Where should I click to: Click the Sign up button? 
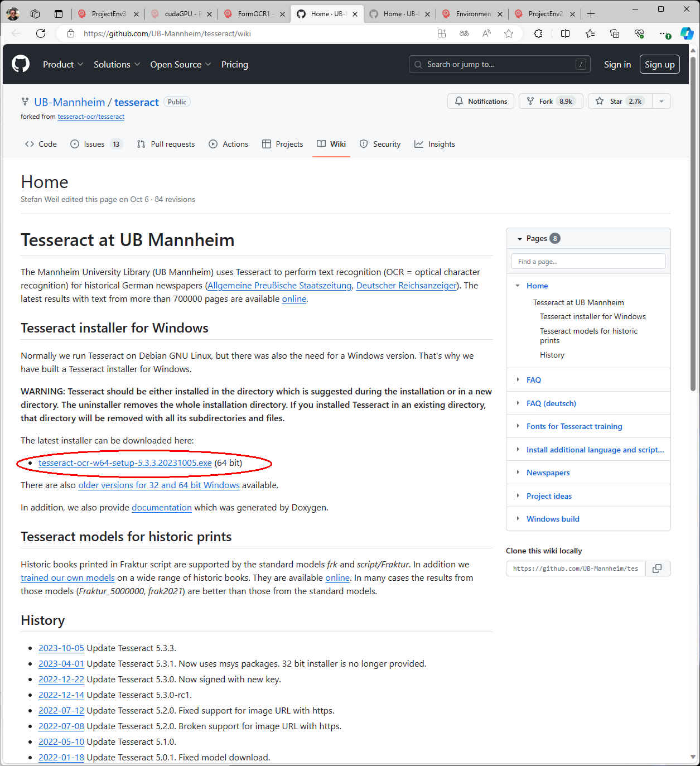coord(659,64)
